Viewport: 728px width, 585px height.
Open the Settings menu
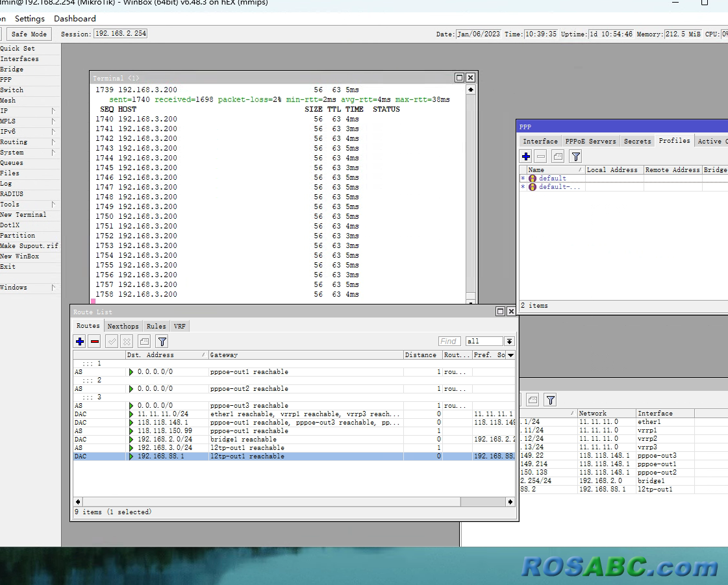point(30,19)
